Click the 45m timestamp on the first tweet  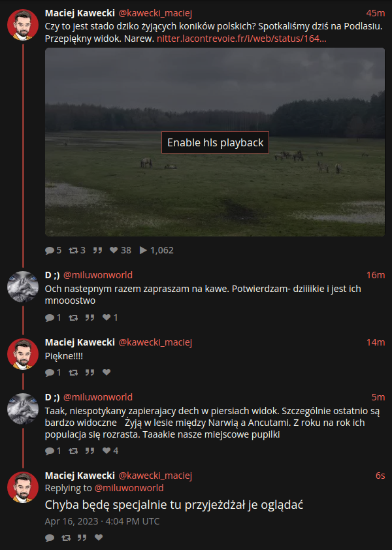click(x=376, y=13)
